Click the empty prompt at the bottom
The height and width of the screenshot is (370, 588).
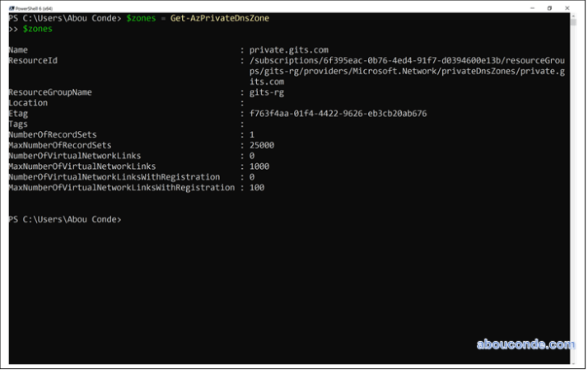click(x=66, y=219)
